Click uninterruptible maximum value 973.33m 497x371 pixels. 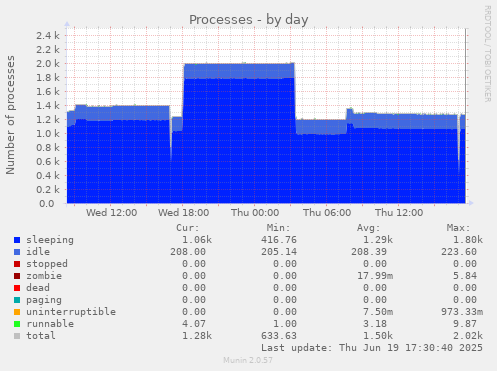[462, 312]
